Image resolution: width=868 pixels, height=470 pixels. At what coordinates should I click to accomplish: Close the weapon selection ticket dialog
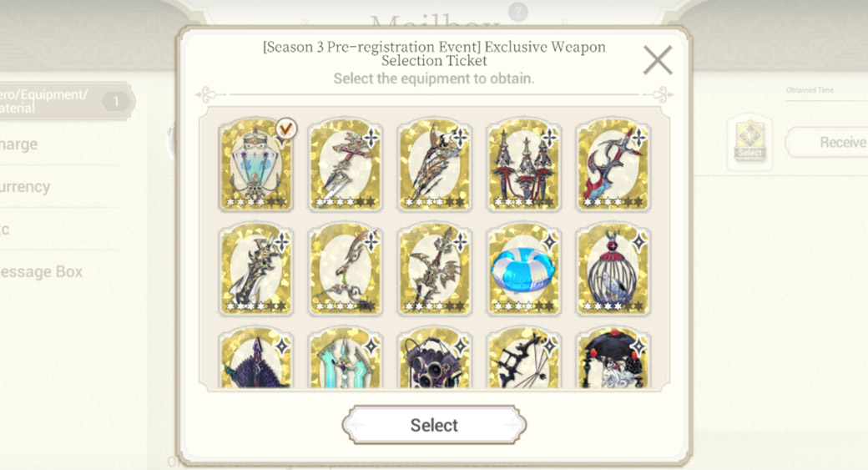click(x=658, y=60)
